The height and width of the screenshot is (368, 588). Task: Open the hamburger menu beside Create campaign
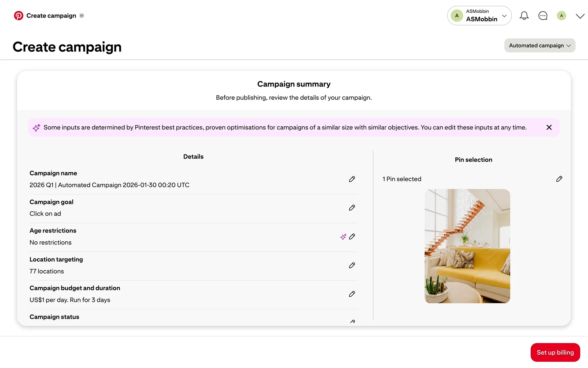tap(82, 16)
